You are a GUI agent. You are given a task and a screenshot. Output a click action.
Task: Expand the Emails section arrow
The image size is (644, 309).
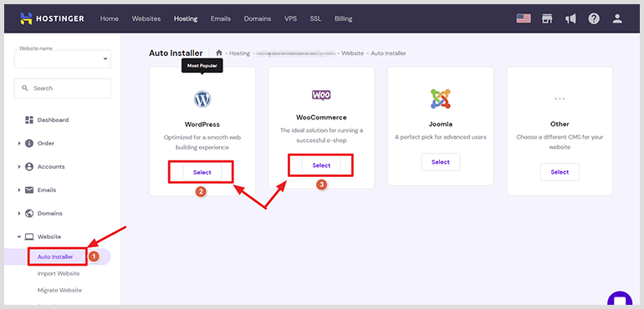19,190
